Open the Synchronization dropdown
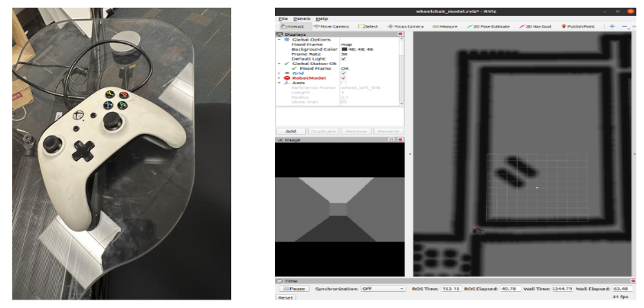The image size is (644, 308). (x=383, y=289)
